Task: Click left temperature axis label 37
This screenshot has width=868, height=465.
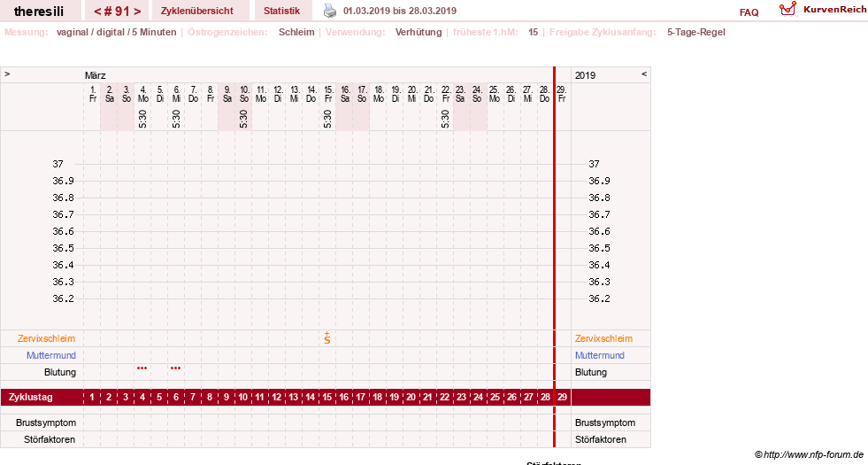Action: pyautogui.click(x=58, y=164)
